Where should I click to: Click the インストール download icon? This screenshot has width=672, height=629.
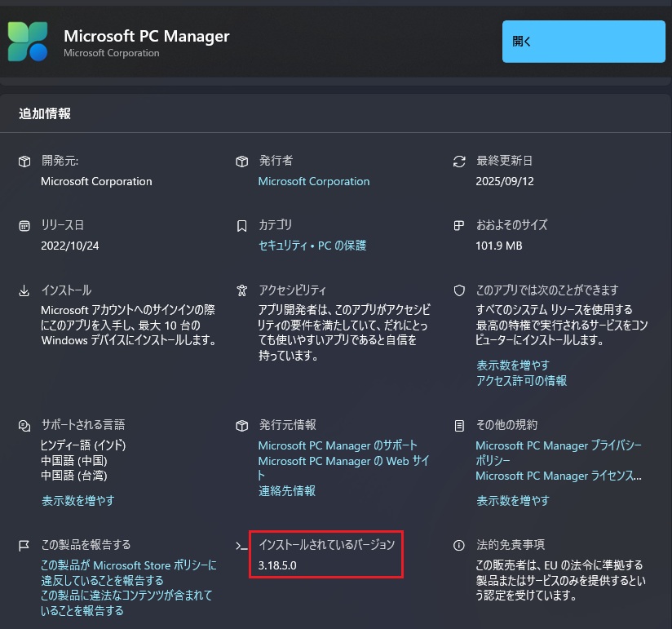coord(23,290)
